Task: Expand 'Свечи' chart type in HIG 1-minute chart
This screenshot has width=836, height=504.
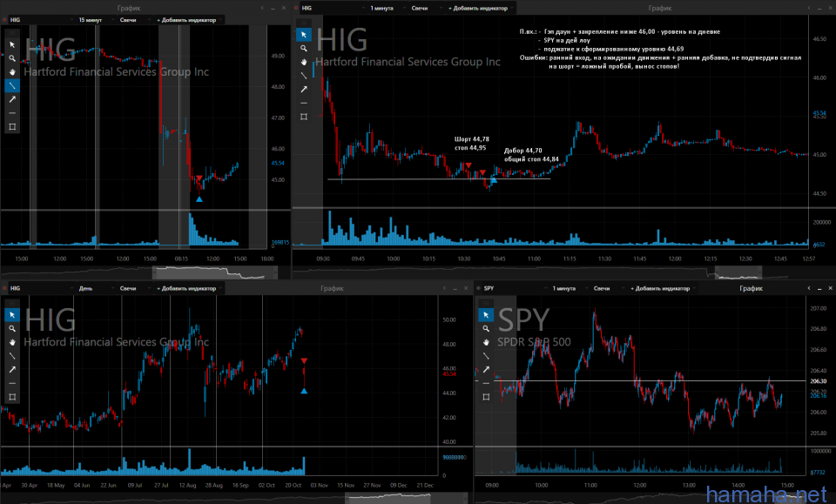Action: click(x=426, y=8)
